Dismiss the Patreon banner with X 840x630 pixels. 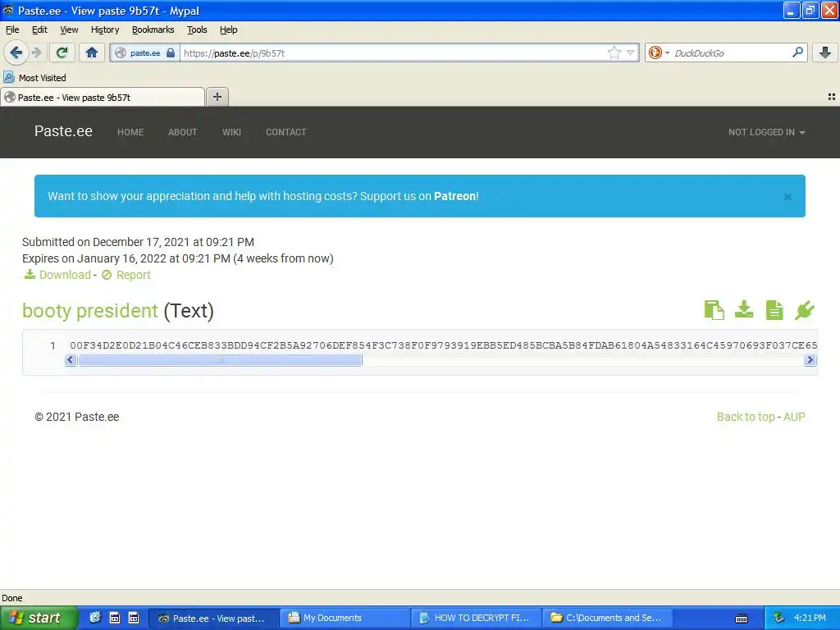tap(787, 197)
